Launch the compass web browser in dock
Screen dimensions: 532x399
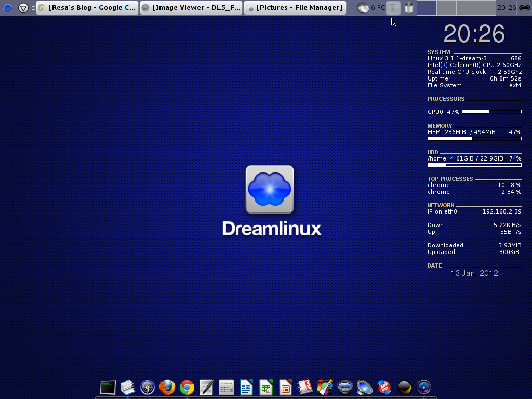tap(148, 388)
